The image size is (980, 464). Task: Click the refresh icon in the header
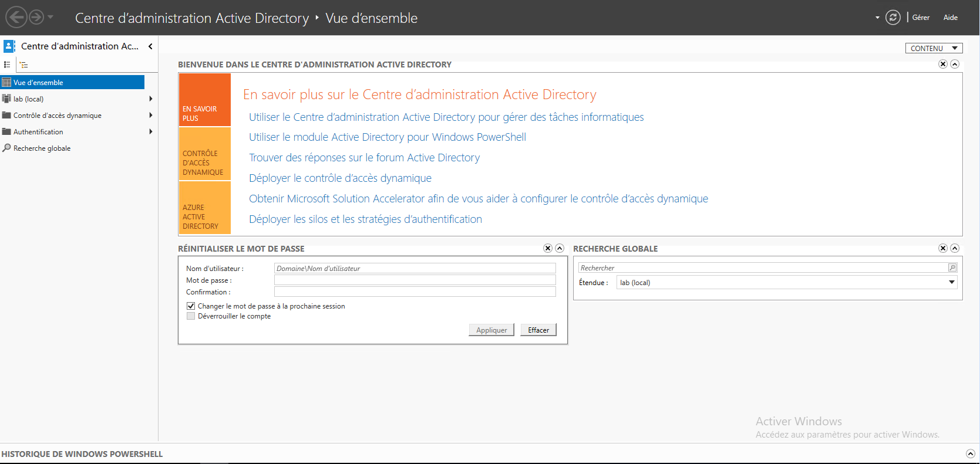coord(893,18)
